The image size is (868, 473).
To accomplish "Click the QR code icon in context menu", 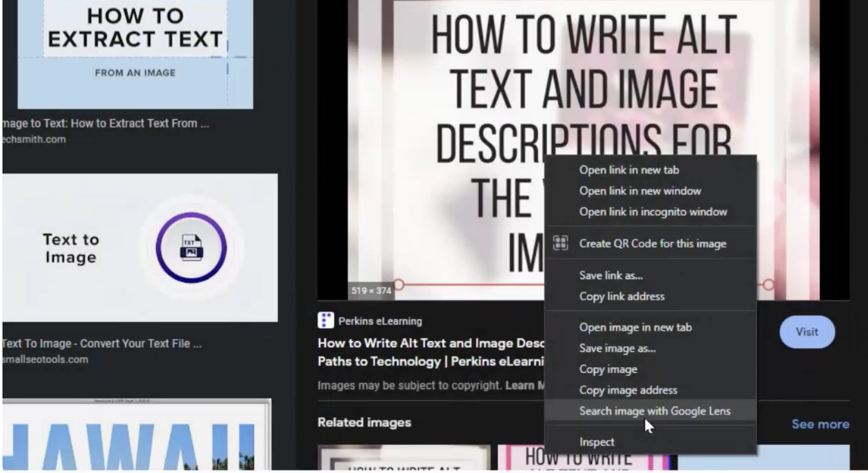I will click(560, 243).
